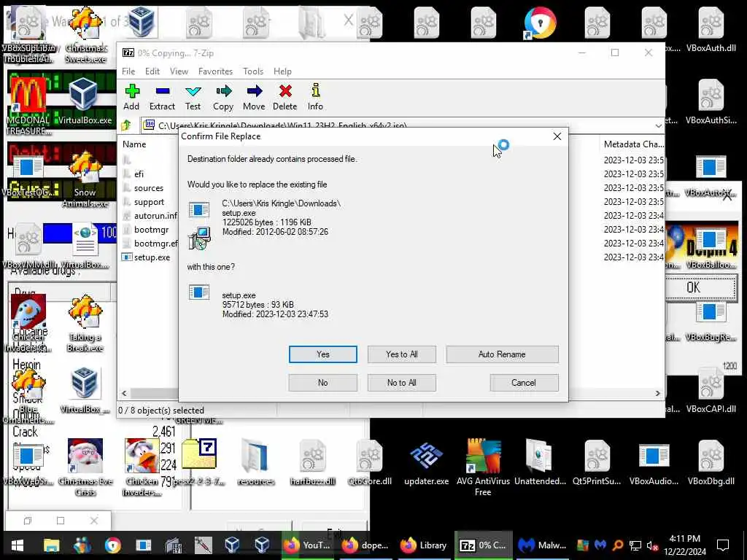747x560 pixels.
Task: Sort by the Name column header
Action: pyautogui.click(x=135, y=144)
